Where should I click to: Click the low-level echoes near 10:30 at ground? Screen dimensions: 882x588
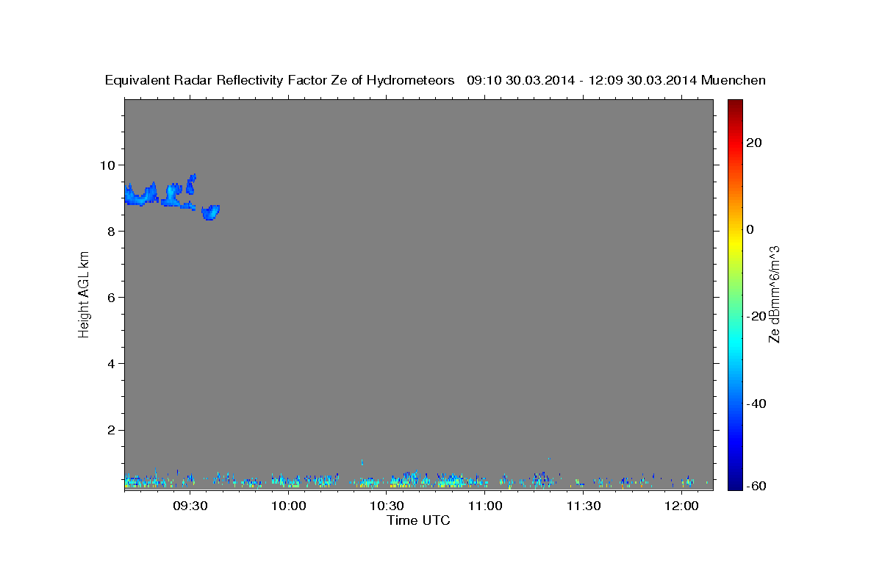401,481
